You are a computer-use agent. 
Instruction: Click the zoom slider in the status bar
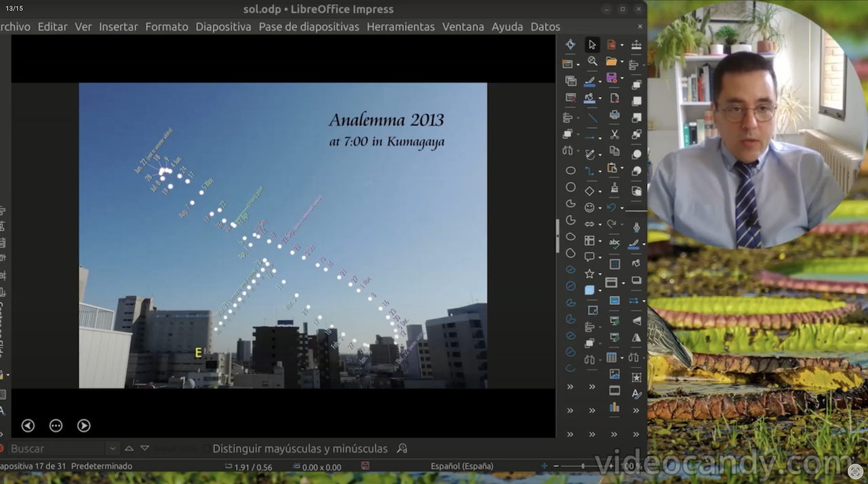click(x=583, y=466)
